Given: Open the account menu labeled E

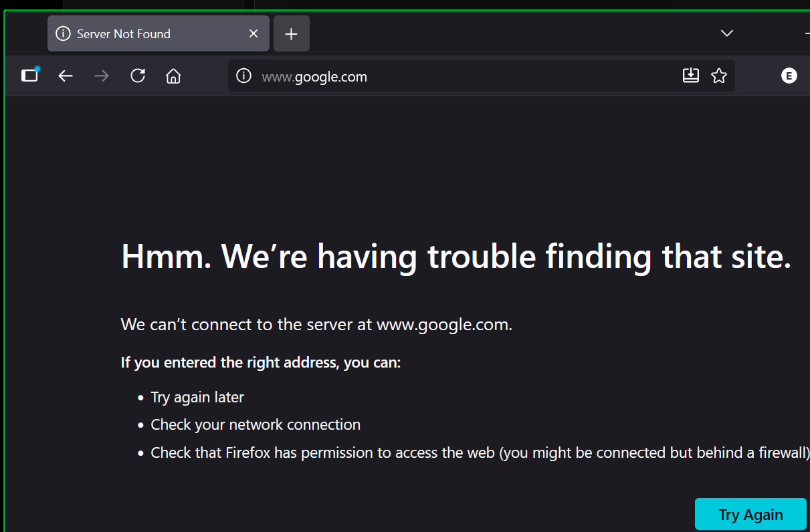Looking at the screenshot, I should 789,76.
